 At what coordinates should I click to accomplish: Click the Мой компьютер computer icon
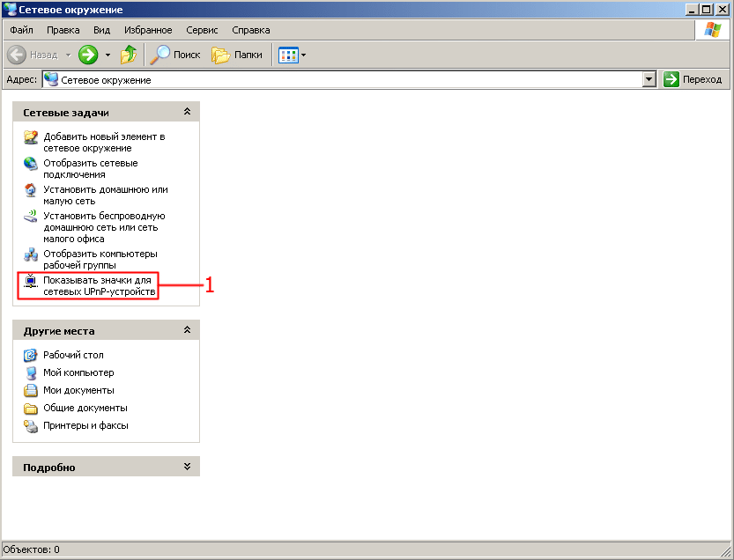(x=31, y=372)
